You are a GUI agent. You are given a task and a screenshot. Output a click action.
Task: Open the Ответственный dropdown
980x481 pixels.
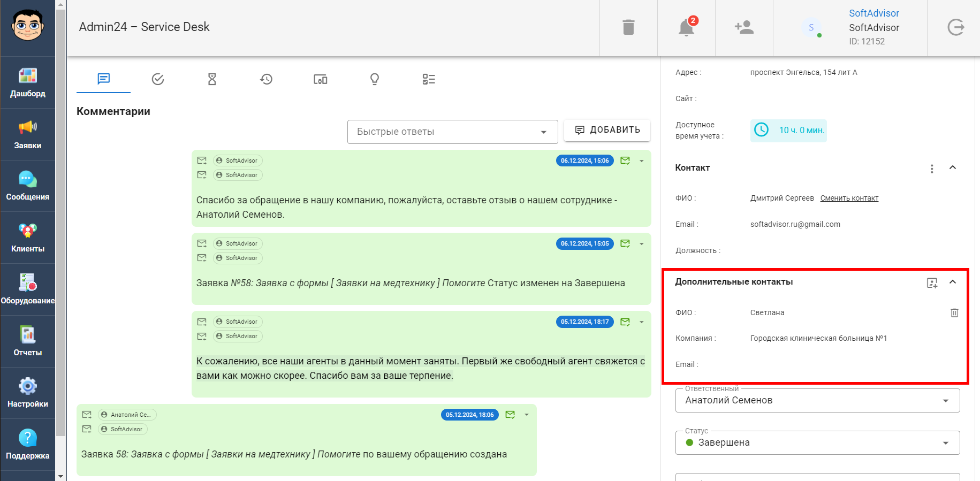pos(817,400)
